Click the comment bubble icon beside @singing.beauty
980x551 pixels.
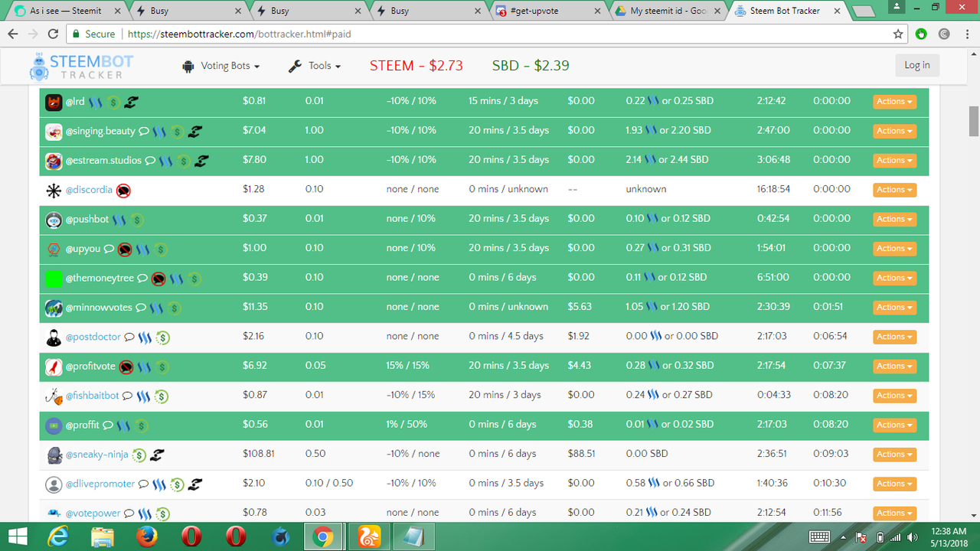143,132
